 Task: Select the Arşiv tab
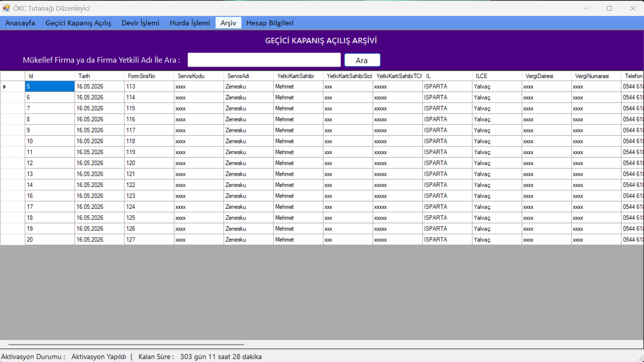228,23
